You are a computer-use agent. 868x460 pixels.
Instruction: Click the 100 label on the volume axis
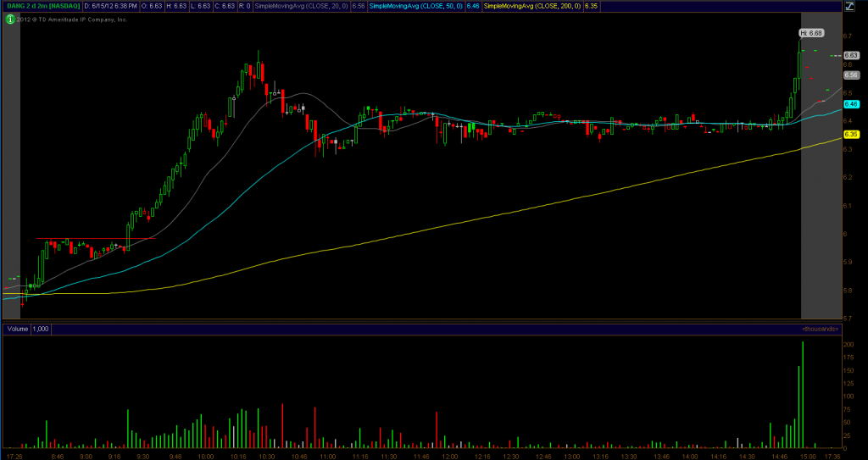point(848,396)
